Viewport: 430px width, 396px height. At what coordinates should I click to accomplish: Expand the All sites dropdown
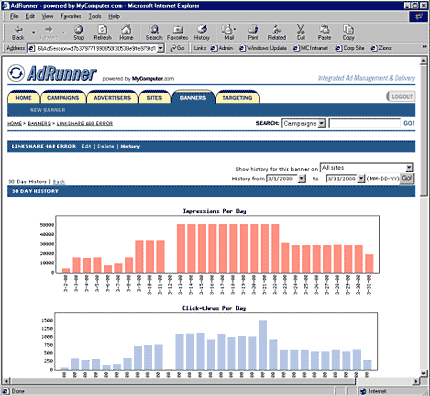pos(409,168)
